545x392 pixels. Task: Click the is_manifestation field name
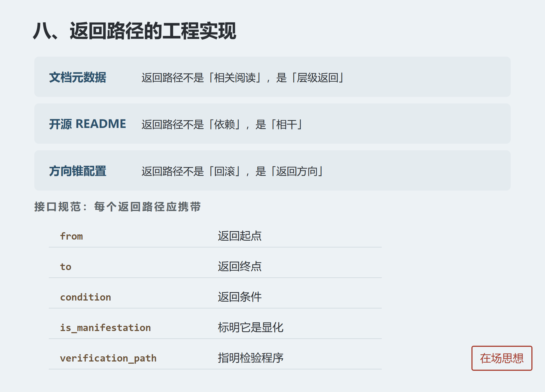click(x=105, y=327)
